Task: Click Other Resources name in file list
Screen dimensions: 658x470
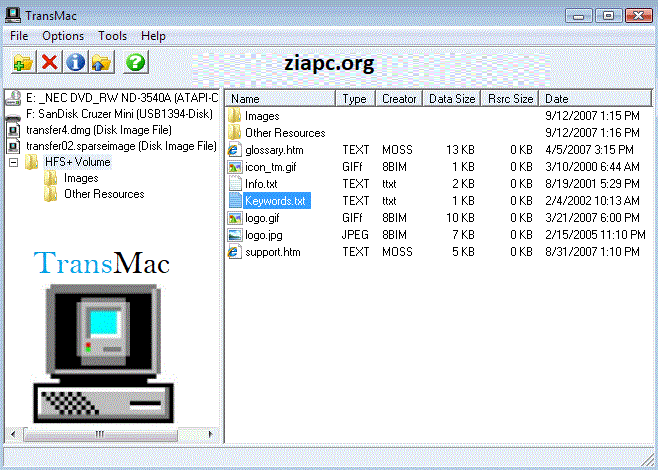Action: (x=285, y=133)
